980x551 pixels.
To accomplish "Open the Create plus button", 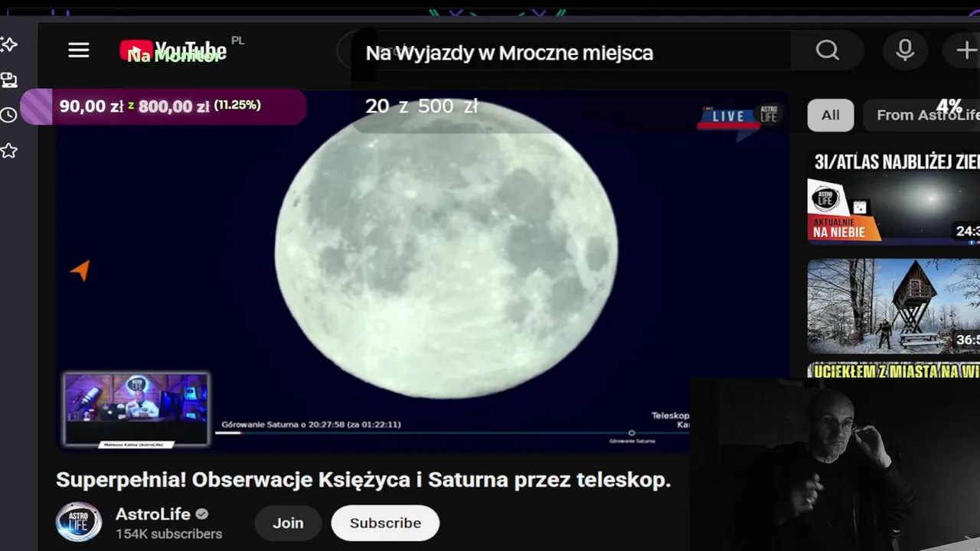I will point(966,51).
